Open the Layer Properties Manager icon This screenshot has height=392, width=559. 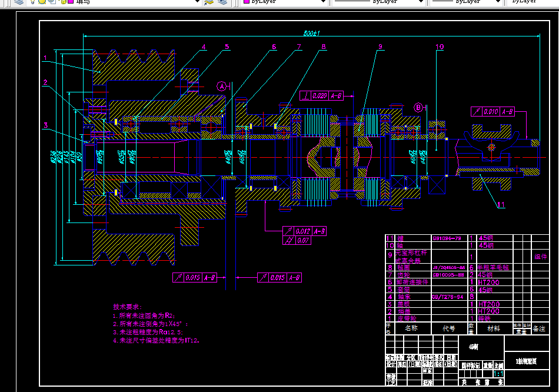pyautogui.click(x=19, y=2)
